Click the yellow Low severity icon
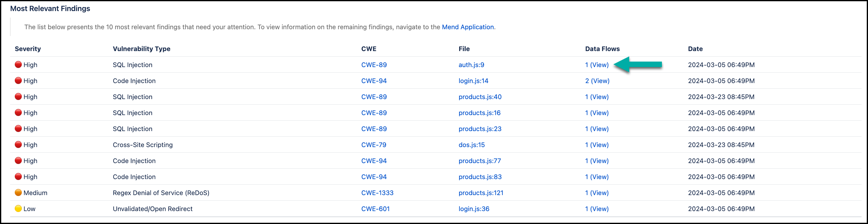The width and height of the screenshot is (868, 224). [x=18, y=209]
